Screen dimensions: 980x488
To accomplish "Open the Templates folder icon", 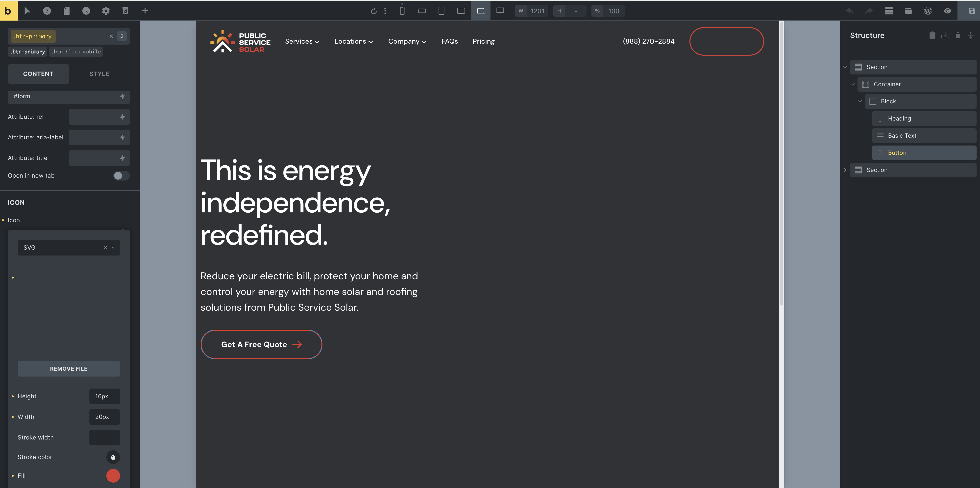I will [908, 11].
